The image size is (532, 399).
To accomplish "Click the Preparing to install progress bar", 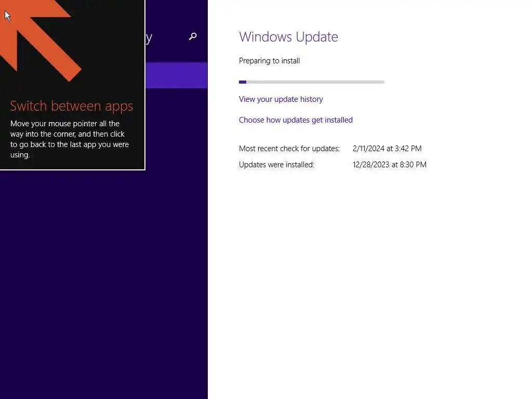I will pyautogui.click(x=312, y=82).
